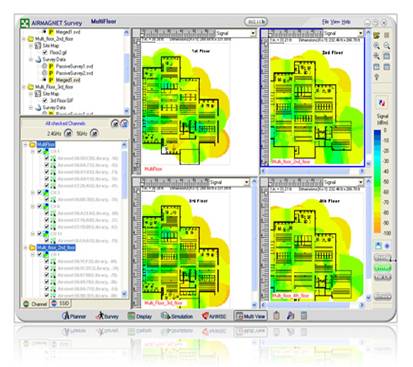413x367 pixels.
Task: Uncheck the 3rd Floor.GIF checkbox
Action: tap(45, 100)
